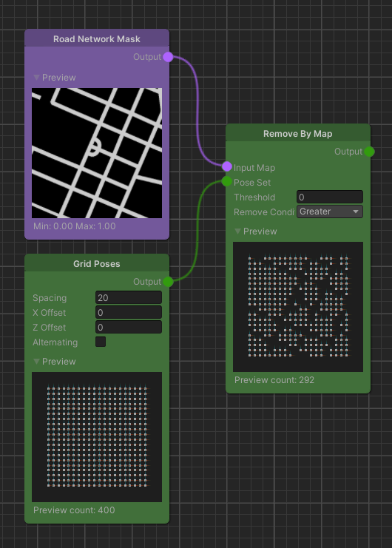Click the Pose Set green port
The image size is (392, 548).
tap(227, 181)
